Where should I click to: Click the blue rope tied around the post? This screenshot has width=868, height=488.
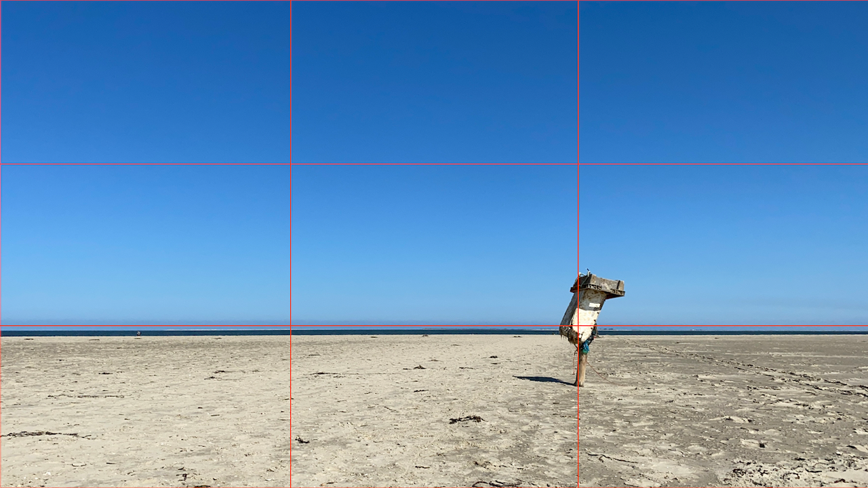coord(585,346)
